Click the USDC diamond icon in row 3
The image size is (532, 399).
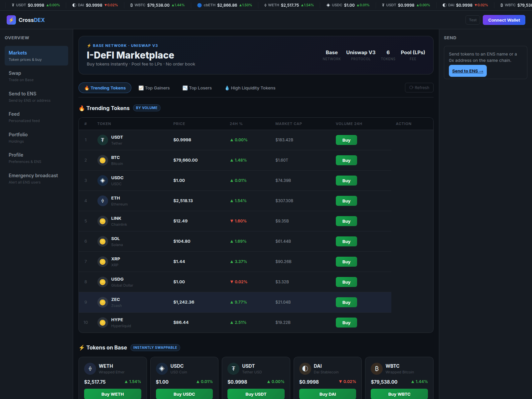tap(103, 181)
